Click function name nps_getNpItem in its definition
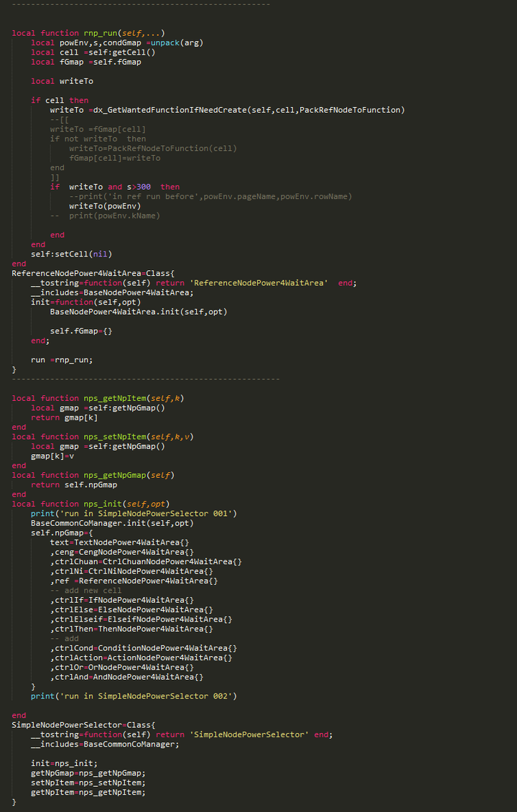The width and height of the screenshot is (517, 812). [x=115, y=398]
